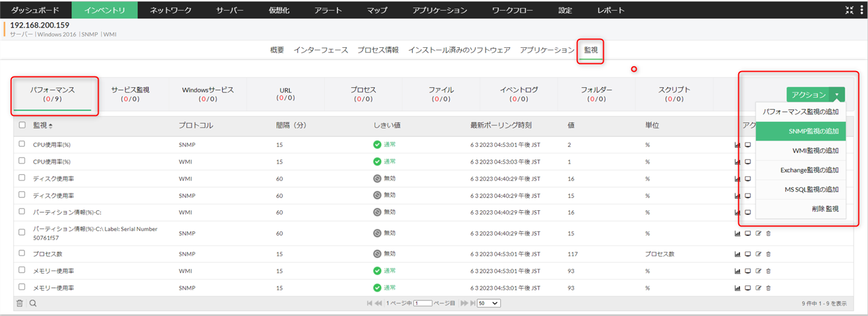Sort by the 監視 column header
This screenshot has width=868, height=316.
click(x=42, y=125)
